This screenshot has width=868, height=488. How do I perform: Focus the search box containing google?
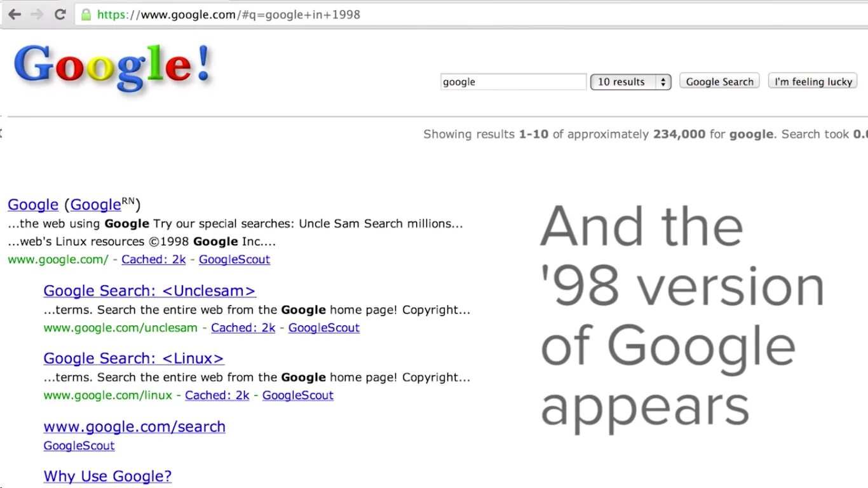click(513, 82)
